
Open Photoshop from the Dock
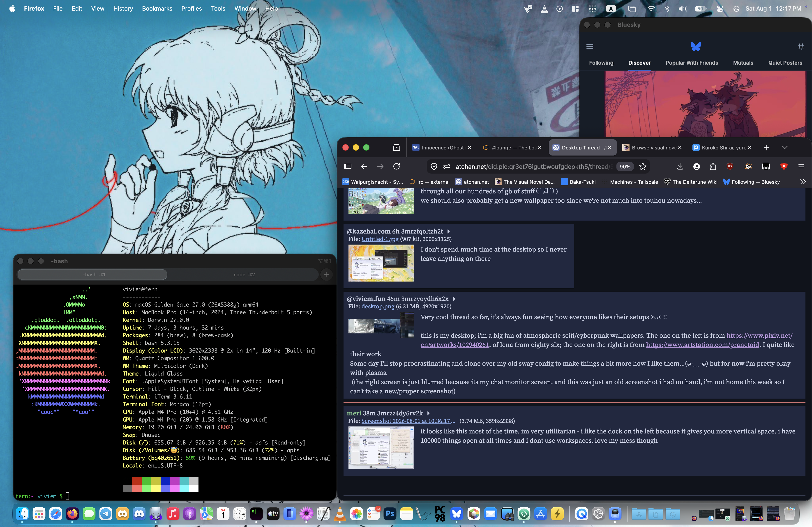390,514
